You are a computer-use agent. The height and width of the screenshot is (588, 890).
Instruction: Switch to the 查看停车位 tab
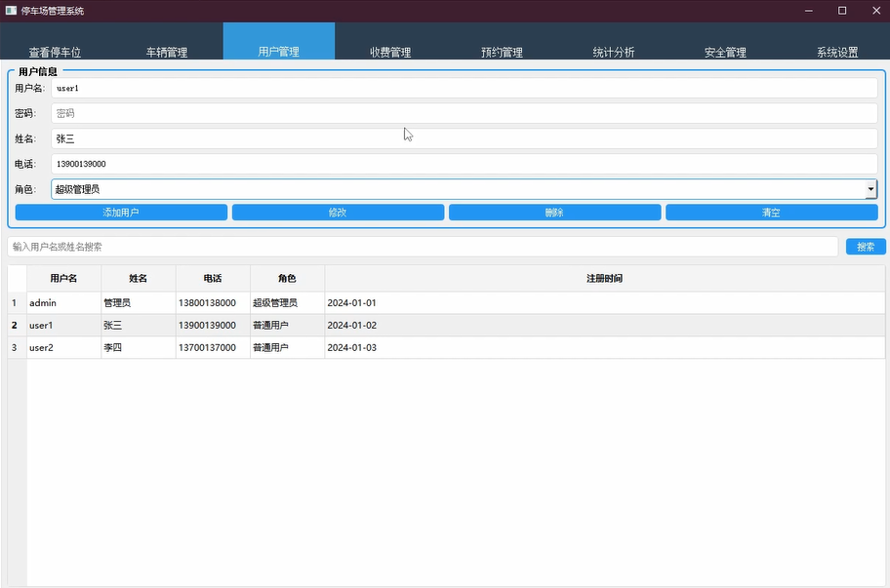click(56, 41)
